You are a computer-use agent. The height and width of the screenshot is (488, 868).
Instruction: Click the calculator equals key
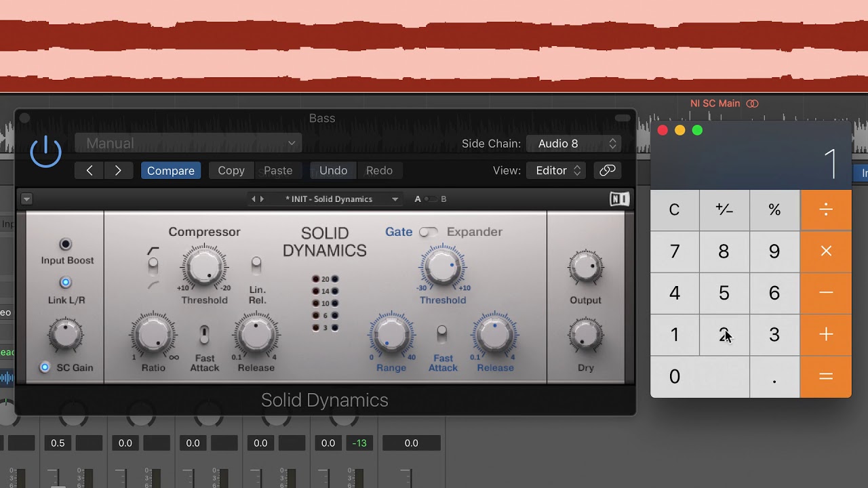(826, 377)
